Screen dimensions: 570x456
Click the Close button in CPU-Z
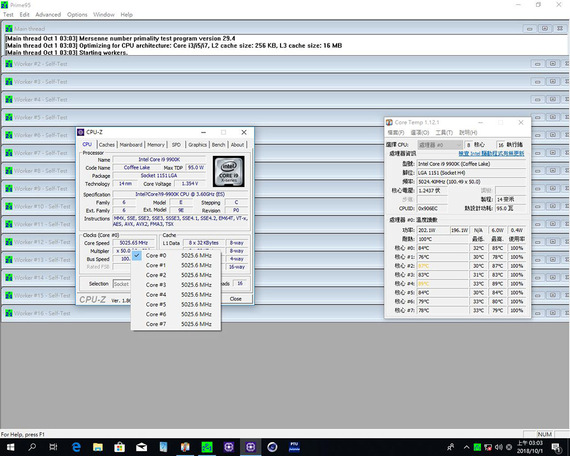tap(236, 299)
